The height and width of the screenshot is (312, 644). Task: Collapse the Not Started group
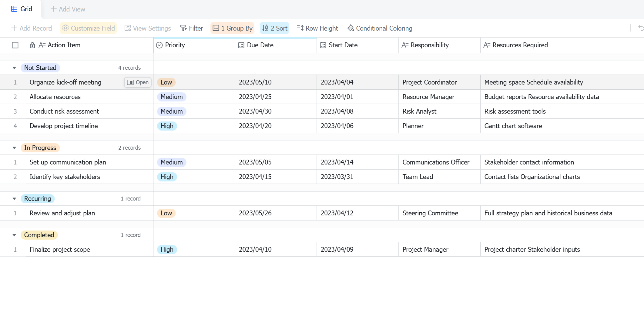[x=14, y=68]
